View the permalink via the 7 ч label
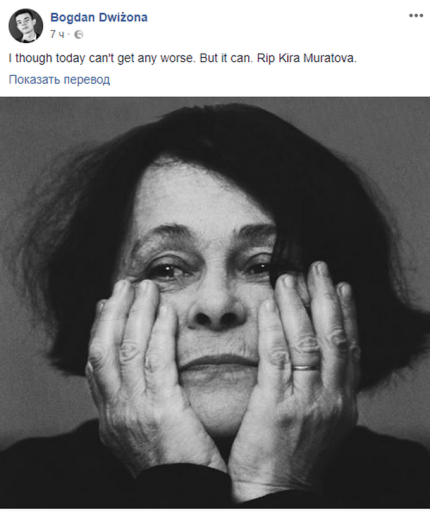The height and width of the screenshot is (513, 430). pyautogui.click(x=57, y=34)
